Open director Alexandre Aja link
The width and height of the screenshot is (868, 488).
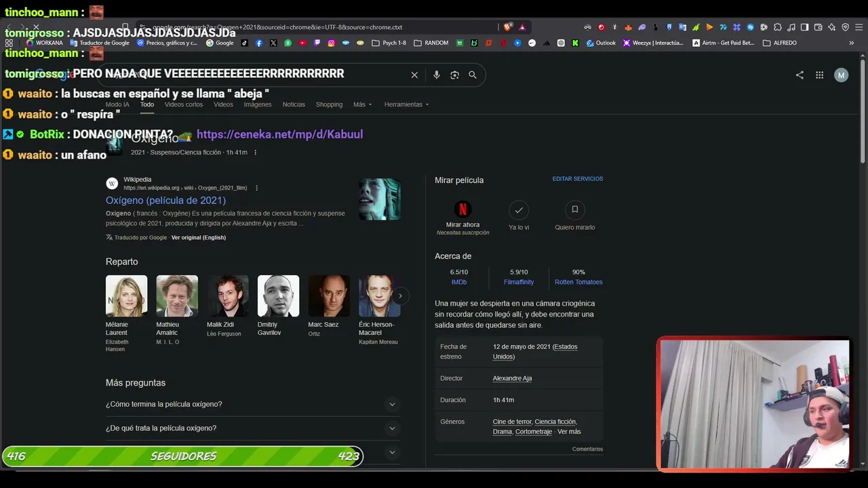tap(512, 378)
